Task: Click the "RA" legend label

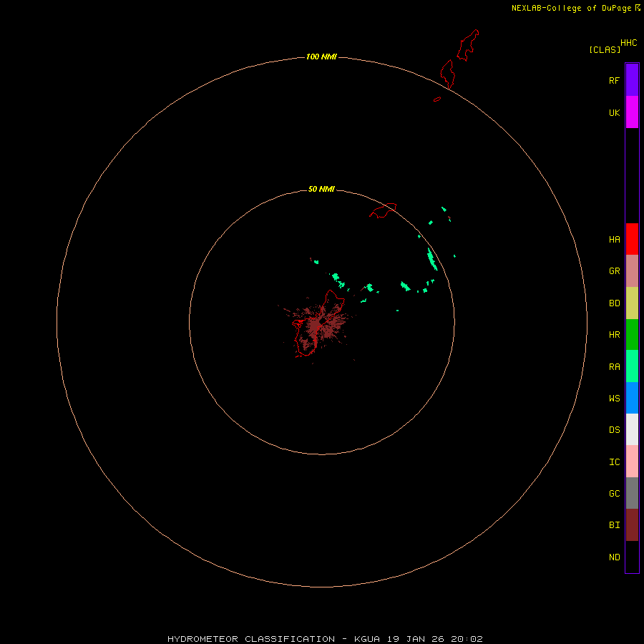Action: (x=614, y=367)
